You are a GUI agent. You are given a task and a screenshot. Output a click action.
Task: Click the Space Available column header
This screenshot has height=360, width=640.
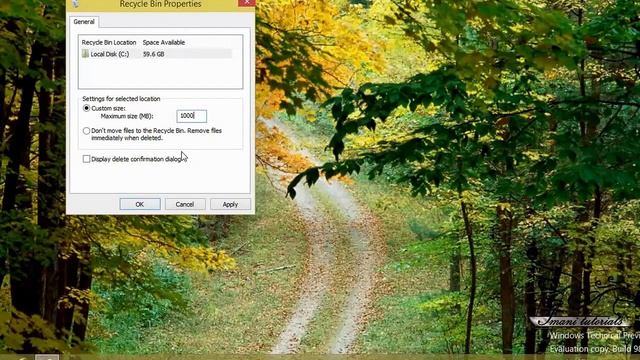(164, 42)
